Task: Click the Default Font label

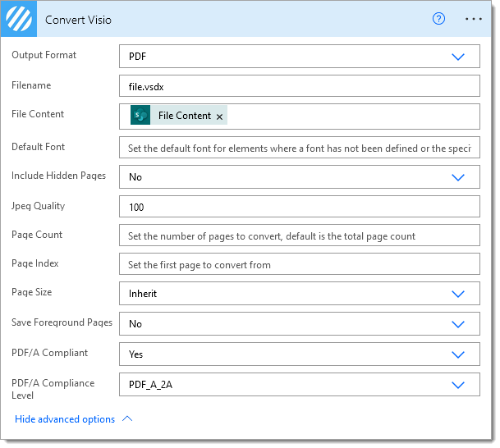Action: [x=38, y=147]
